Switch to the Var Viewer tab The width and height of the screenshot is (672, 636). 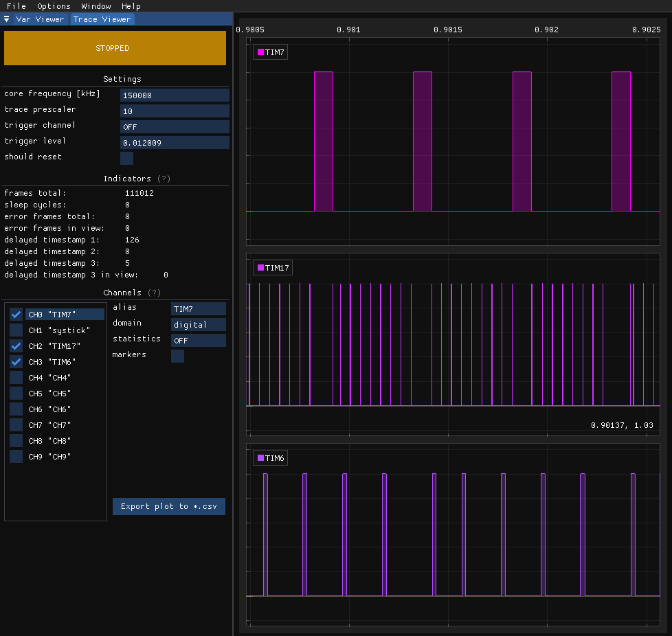(x=40, y=19)
